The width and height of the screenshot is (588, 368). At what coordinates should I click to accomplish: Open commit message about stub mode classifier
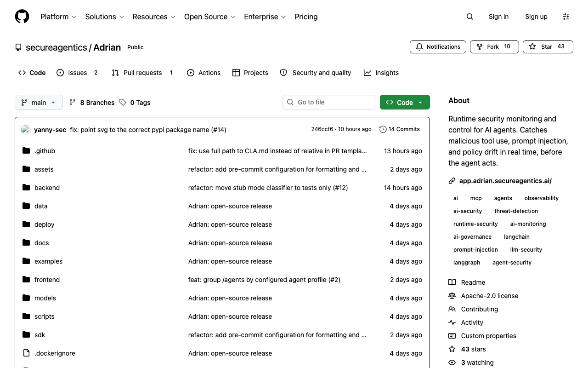[268, 188]
